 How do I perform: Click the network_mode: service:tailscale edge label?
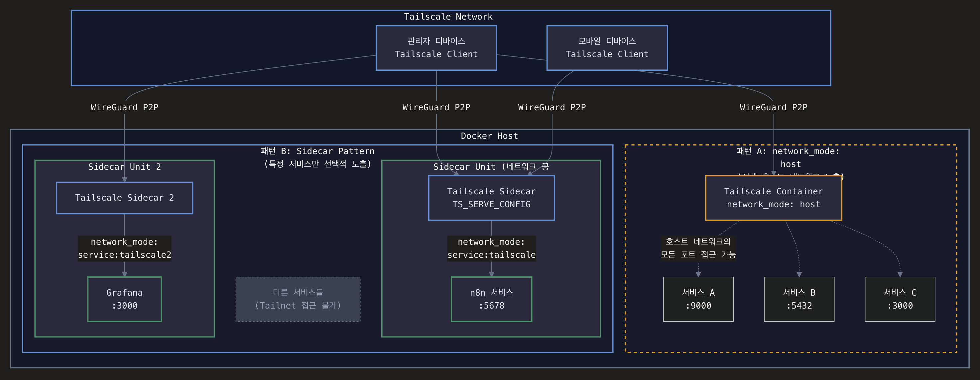pos(491,248)
